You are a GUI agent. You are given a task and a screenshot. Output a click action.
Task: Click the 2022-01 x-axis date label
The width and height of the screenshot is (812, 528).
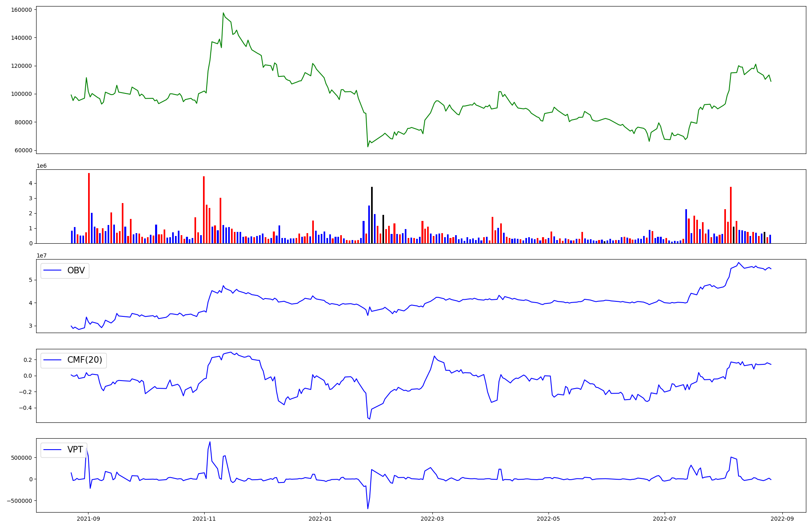[x=320, y=519]
